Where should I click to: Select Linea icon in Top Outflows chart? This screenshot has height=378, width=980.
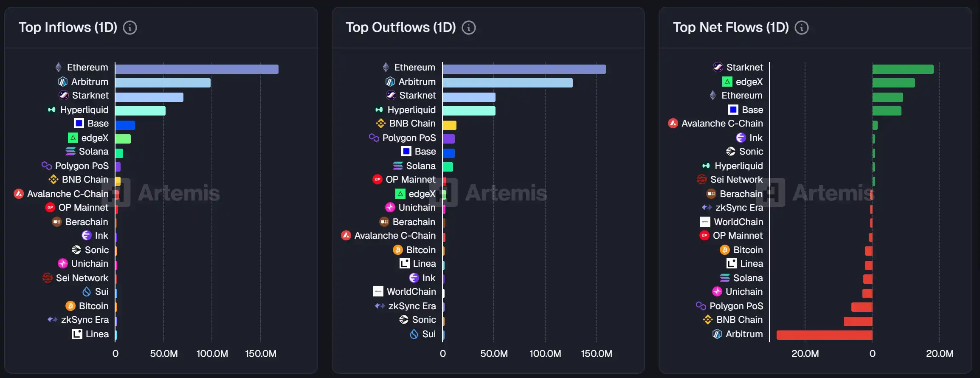pos(405,264)
